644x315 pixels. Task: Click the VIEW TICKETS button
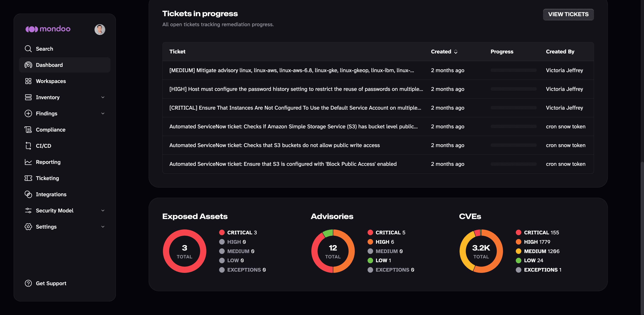click(x=568, y=14)
